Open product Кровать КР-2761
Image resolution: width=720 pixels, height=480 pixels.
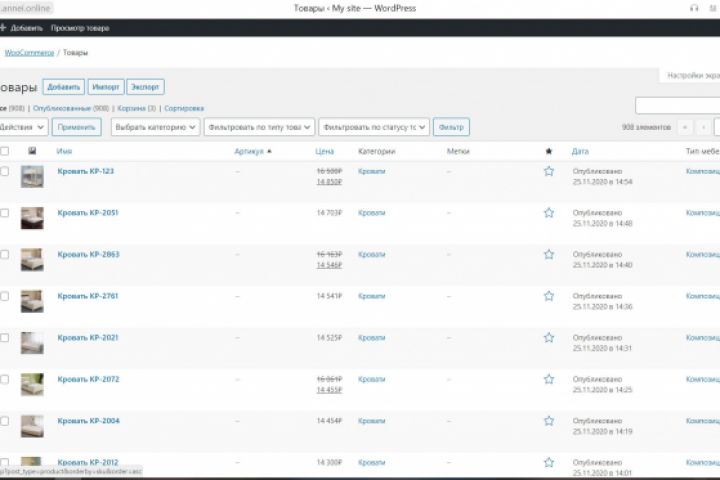(88, 296)
